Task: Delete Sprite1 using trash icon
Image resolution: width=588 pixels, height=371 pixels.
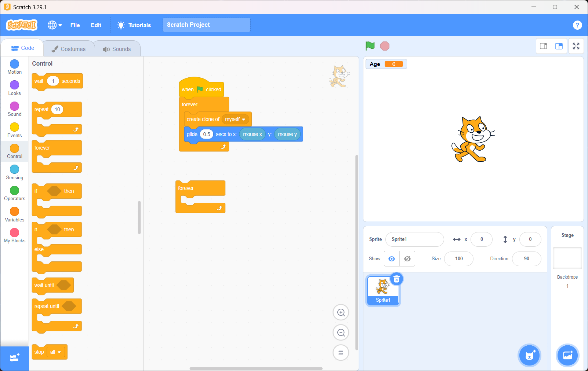Action: coord(396,279)
